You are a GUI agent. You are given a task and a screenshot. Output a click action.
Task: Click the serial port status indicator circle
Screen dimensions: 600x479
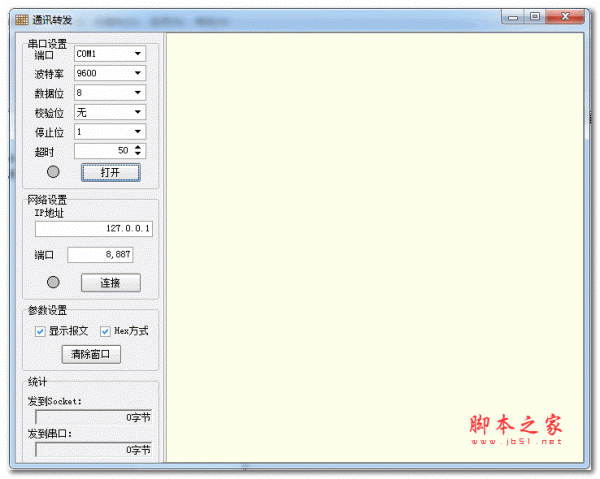tap(53, 172)
